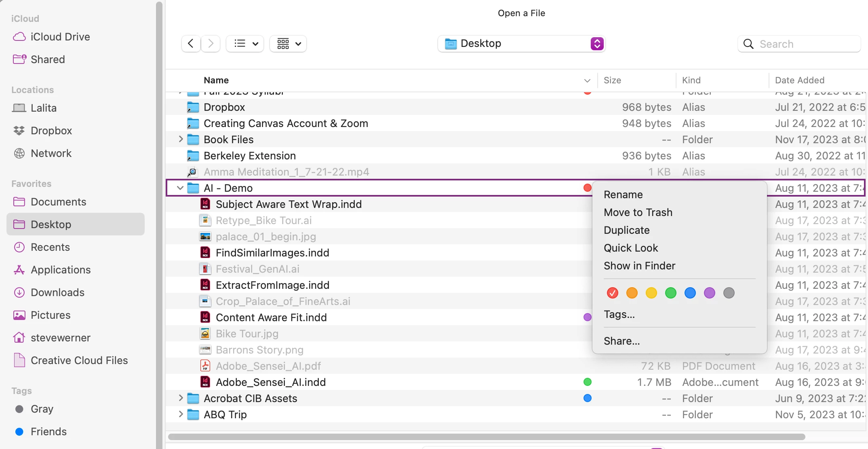Open Applications folder in sidebar
The image size is (868, 449).
pos(60,270)
